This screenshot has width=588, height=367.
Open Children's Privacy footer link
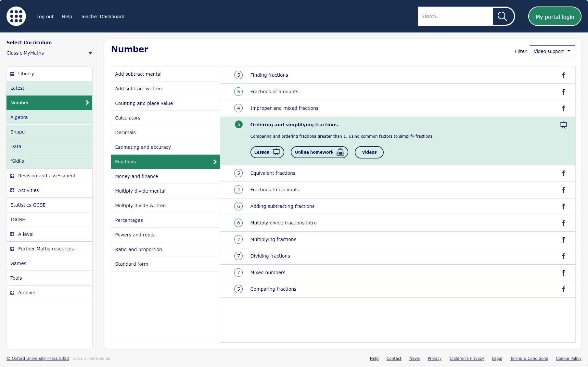tap(467, 359)
